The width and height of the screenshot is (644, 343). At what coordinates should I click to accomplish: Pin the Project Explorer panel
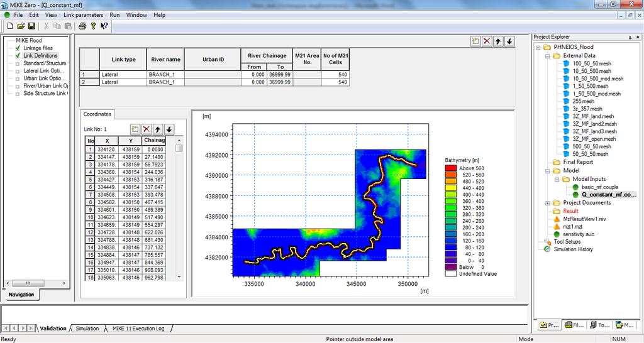pos(630,37)
